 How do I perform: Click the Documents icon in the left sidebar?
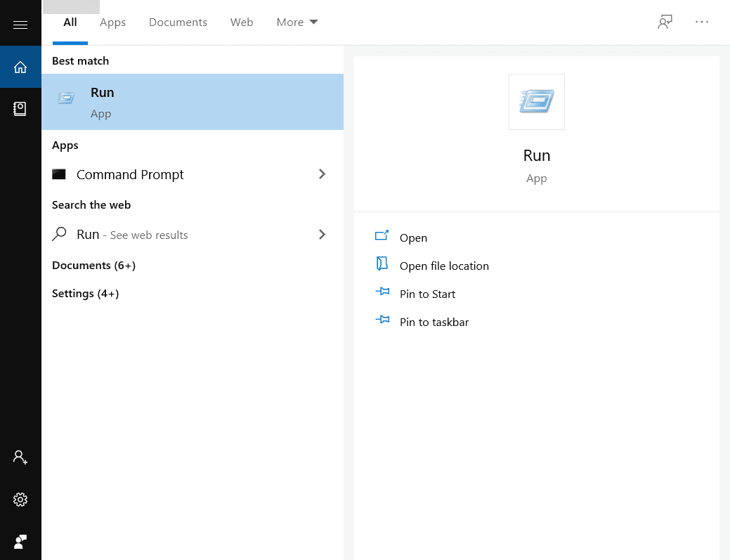20,109
